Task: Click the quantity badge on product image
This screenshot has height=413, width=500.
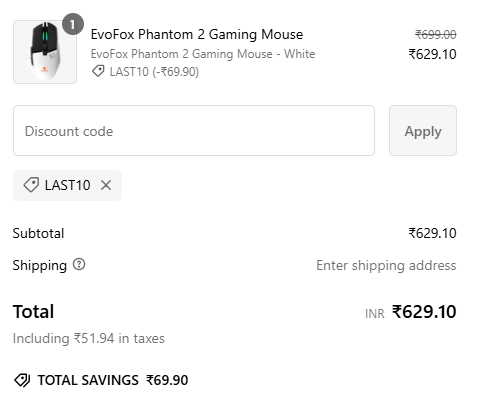Action: (73, 24)
